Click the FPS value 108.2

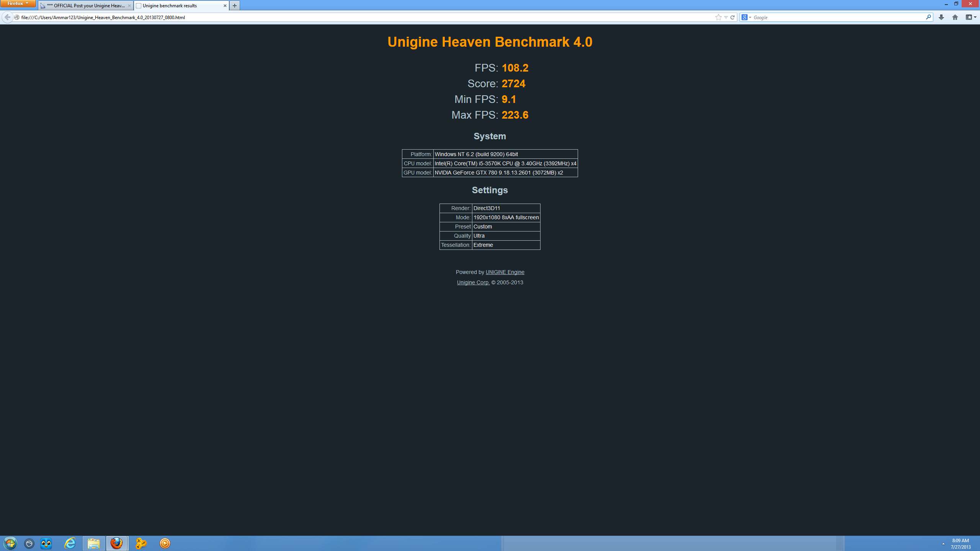click(x=515, y=68)
